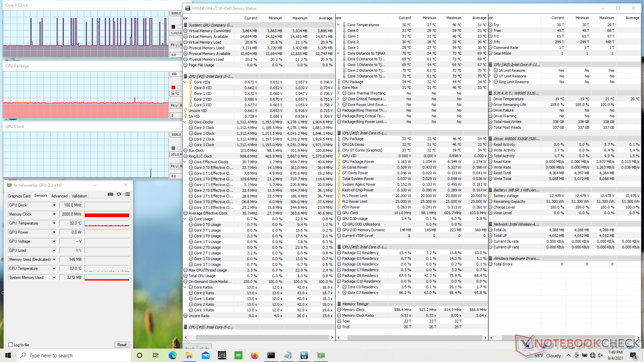
Task: Switch to HWiNFO taskbar icon
Action: [x=304, y=355]
